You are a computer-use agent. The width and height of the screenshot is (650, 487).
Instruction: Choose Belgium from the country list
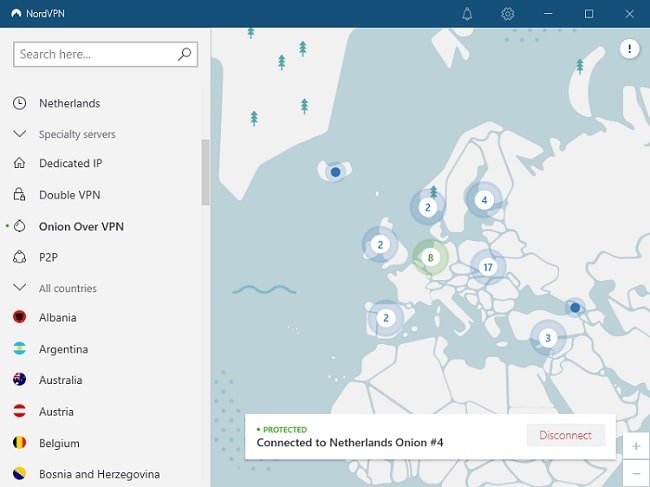[59, 443]
